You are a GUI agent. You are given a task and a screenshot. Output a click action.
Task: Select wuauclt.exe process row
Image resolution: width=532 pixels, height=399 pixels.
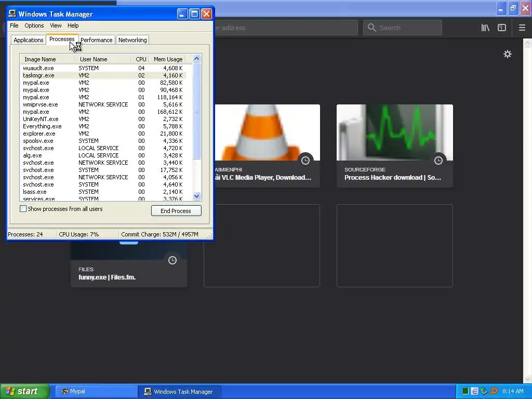[103, 68]
